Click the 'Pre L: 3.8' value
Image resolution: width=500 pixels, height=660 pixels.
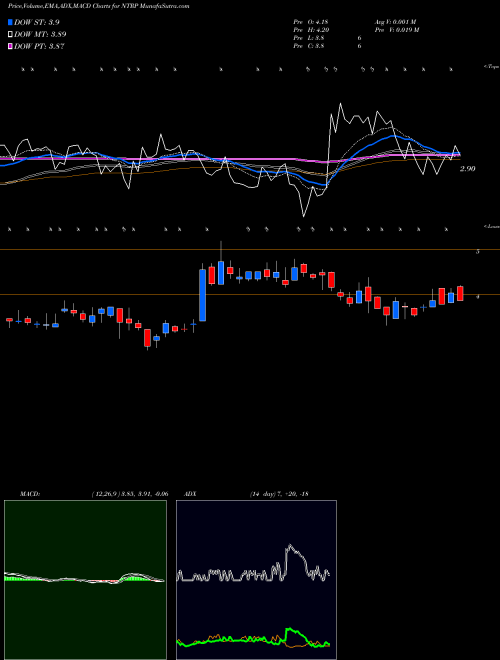(x=309, y=38)
